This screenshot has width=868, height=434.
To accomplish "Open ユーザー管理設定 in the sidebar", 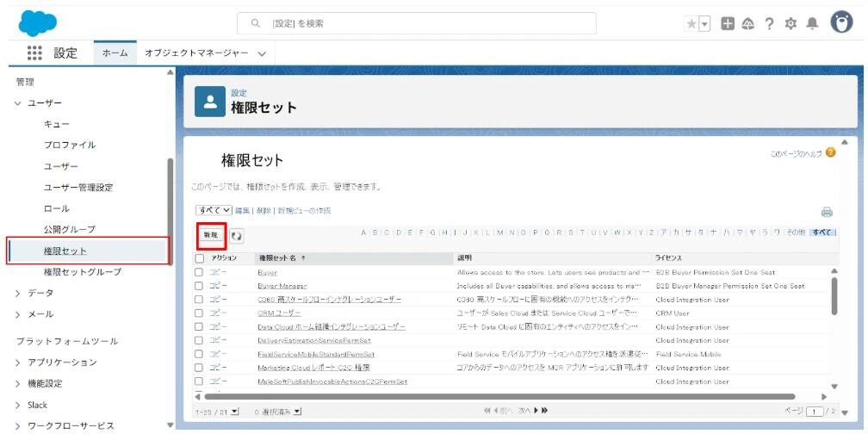I will (x=78, y=187).
